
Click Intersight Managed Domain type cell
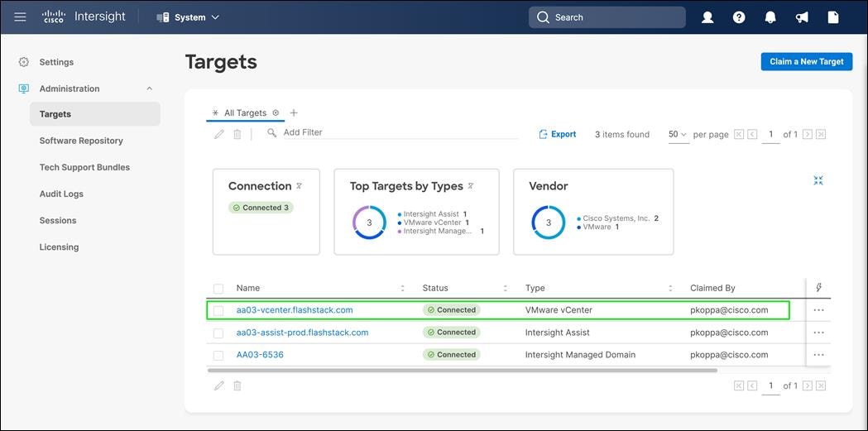tap(580, 355)
